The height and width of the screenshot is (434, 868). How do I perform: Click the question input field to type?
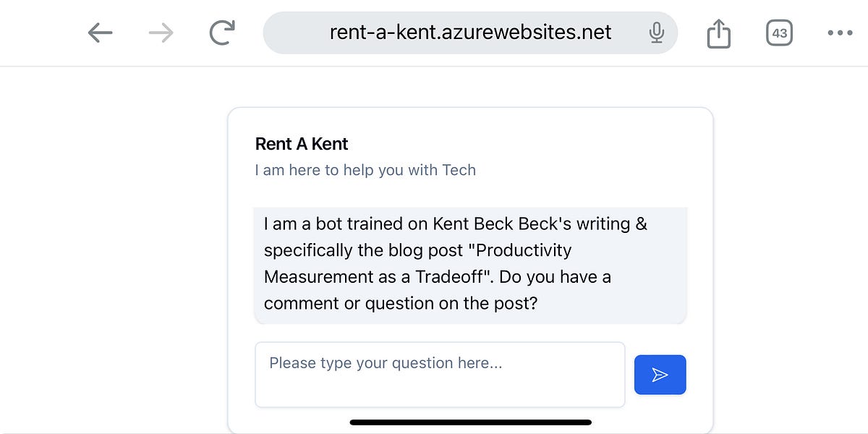coord(440,374)
